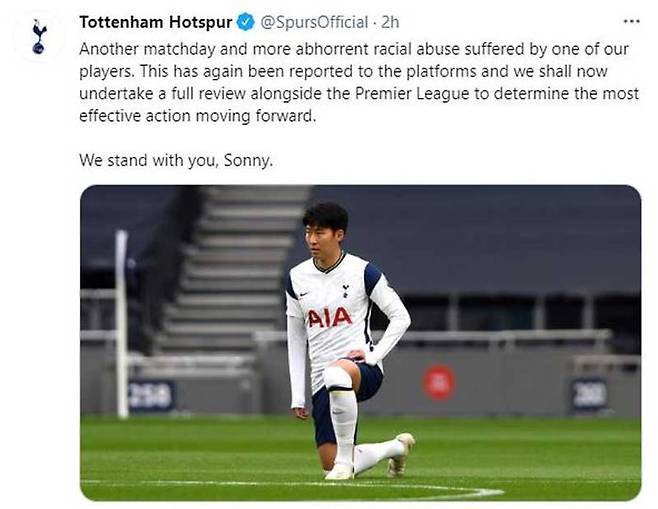Click the white corner flag pole in photo
Screen dimensions: 658x509
122,324
